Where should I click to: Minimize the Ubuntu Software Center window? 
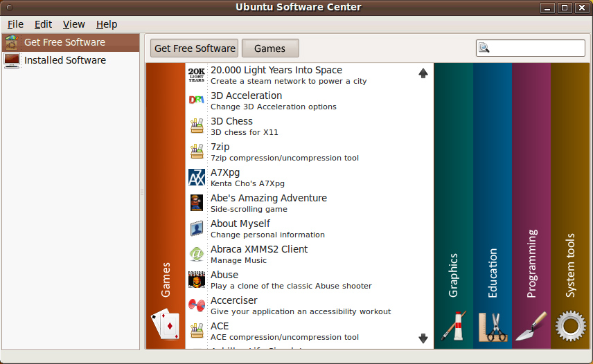tap(547, 8)
